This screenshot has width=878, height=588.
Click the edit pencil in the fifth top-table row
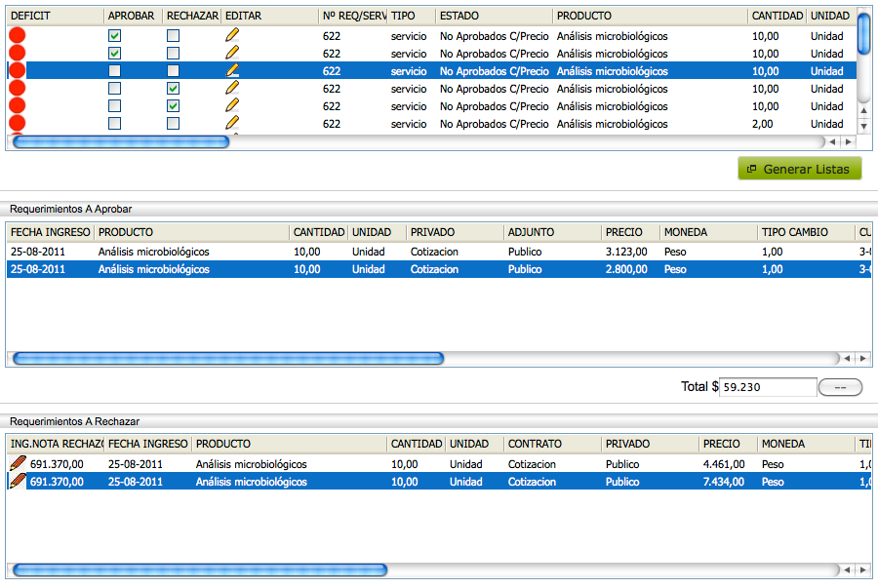point(232,105)
